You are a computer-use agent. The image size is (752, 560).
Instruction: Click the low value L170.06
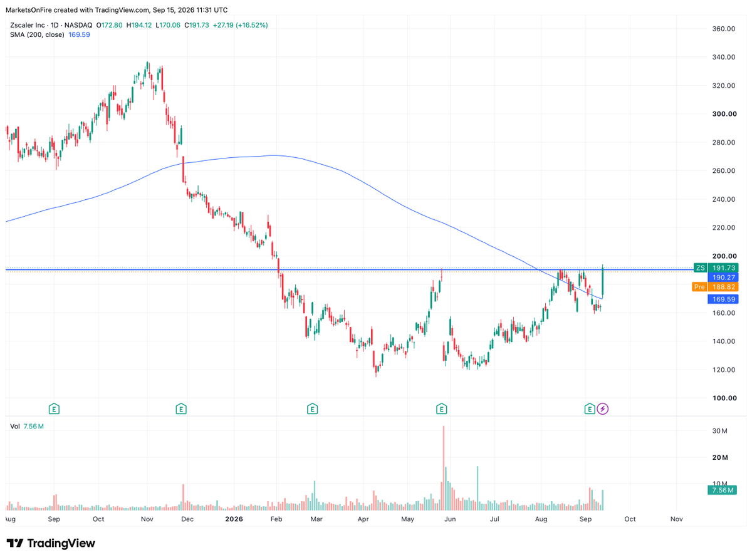point(167,25)
